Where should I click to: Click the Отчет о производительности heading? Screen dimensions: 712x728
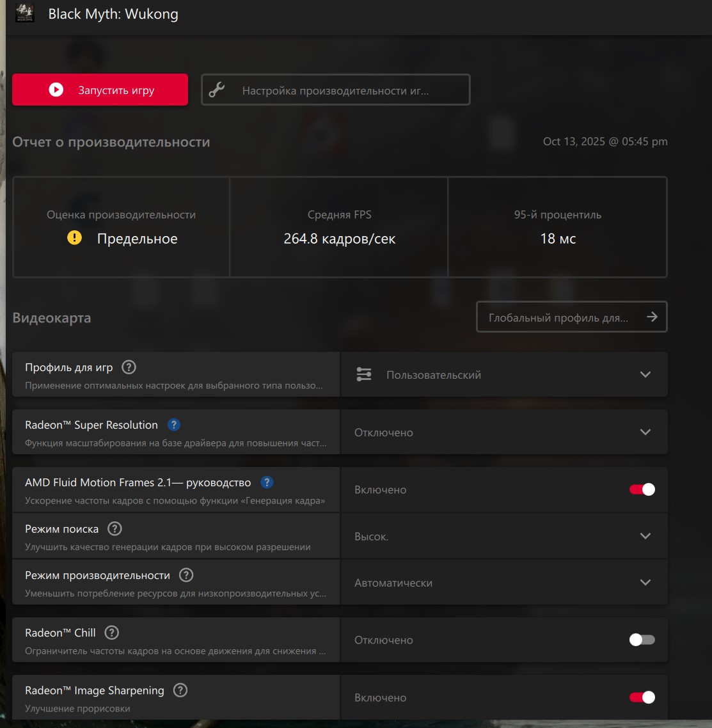point(111,142)
